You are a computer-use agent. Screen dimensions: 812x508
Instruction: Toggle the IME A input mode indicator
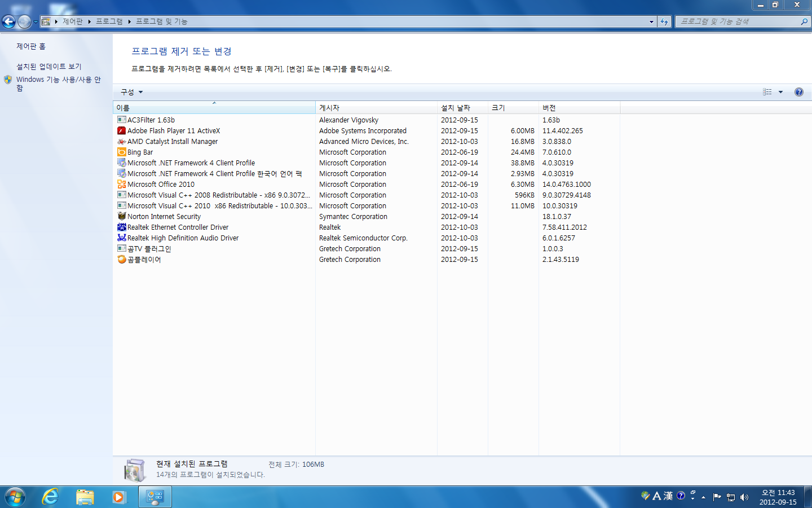click(657, 496)
